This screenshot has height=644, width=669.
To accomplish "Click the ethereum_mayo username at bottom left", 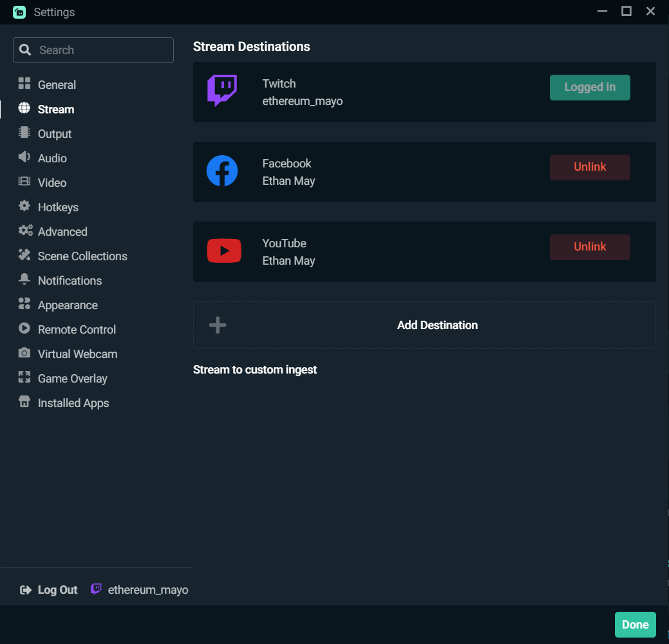I will 148,590.
